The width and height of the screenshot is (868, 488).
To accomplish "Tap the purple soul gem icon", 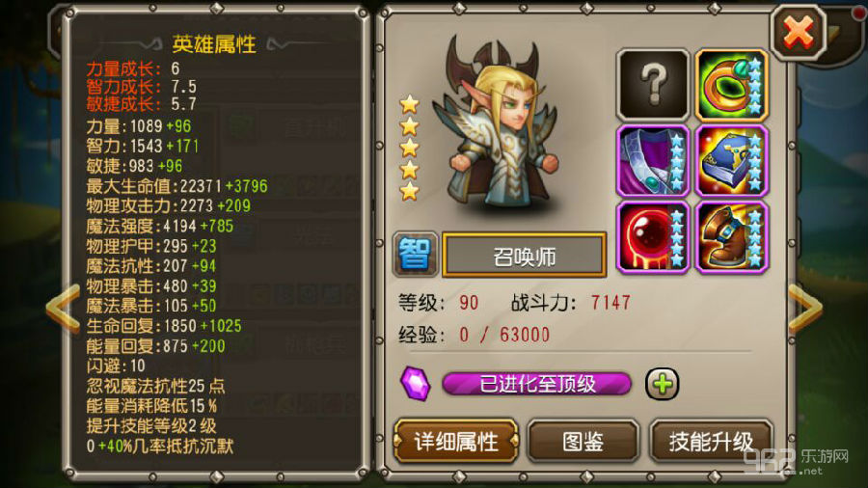I will click(x=415, y=383).
